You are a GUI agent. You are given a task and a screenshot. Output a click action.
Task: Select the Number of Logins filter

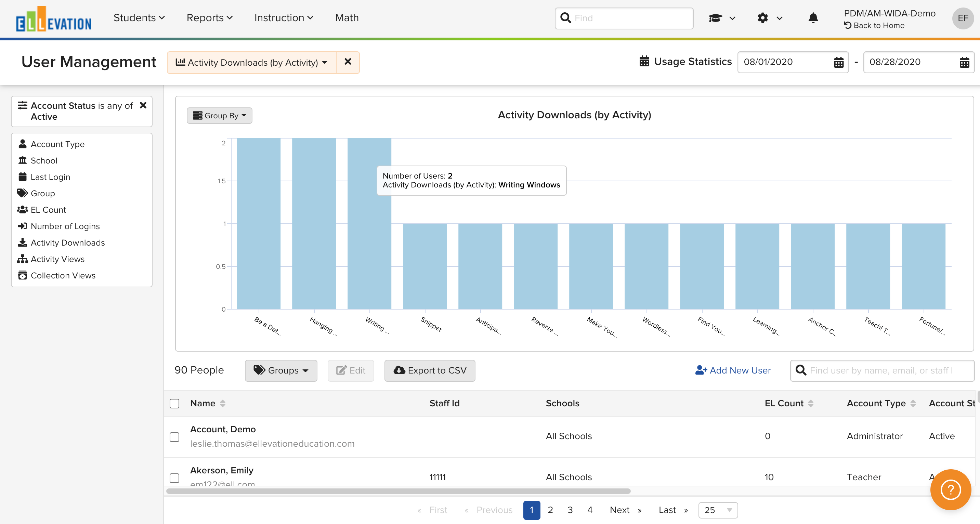[65, 226]
